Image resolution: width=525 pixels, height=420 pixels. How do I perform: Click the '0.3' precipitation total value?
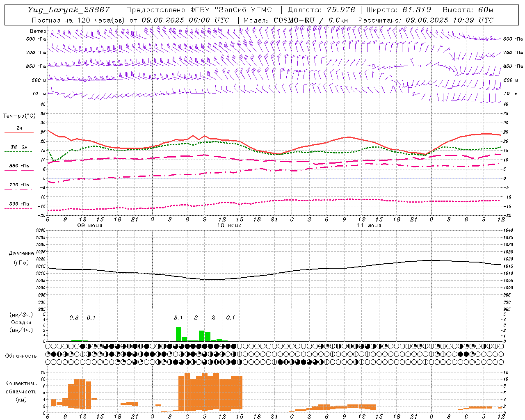click(74, 317)
